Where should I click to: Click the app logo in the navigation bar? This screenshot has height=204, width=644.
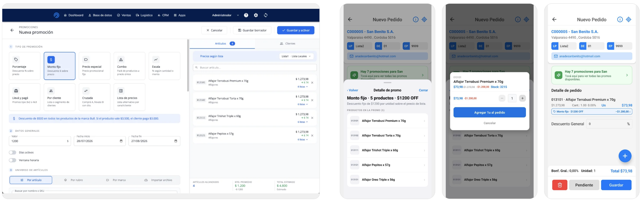[x=56, y=15]
